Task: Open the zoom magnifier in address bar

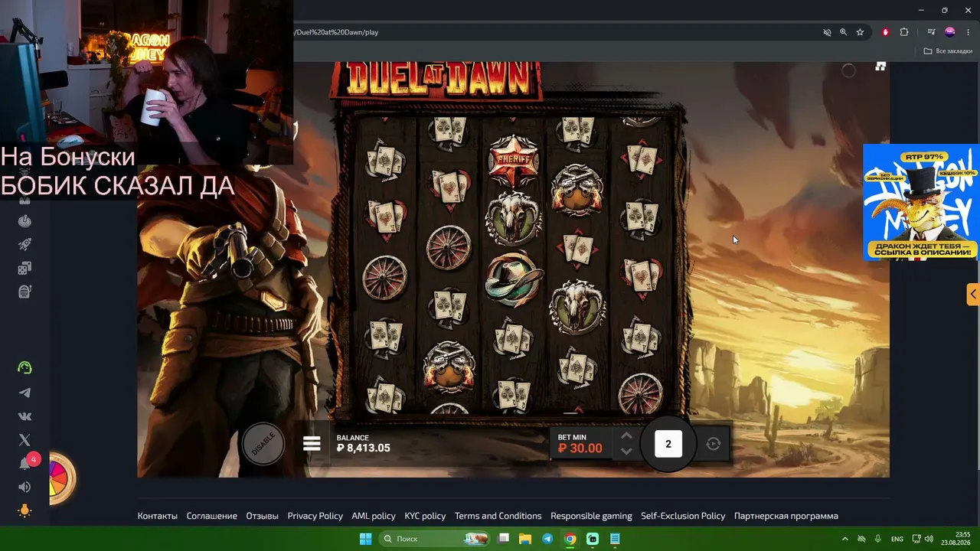Action: coord(844,32)
